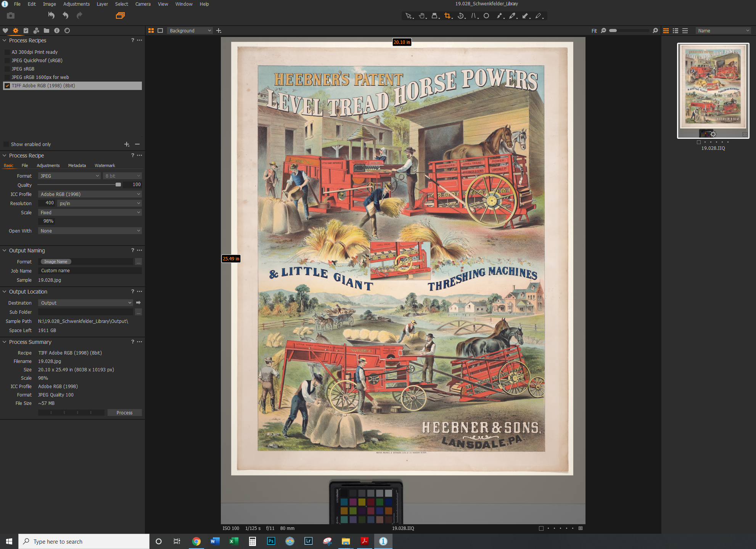
Task: Enable the JPEG sRGB recipe checkbox
Action: tap(7, 69)
